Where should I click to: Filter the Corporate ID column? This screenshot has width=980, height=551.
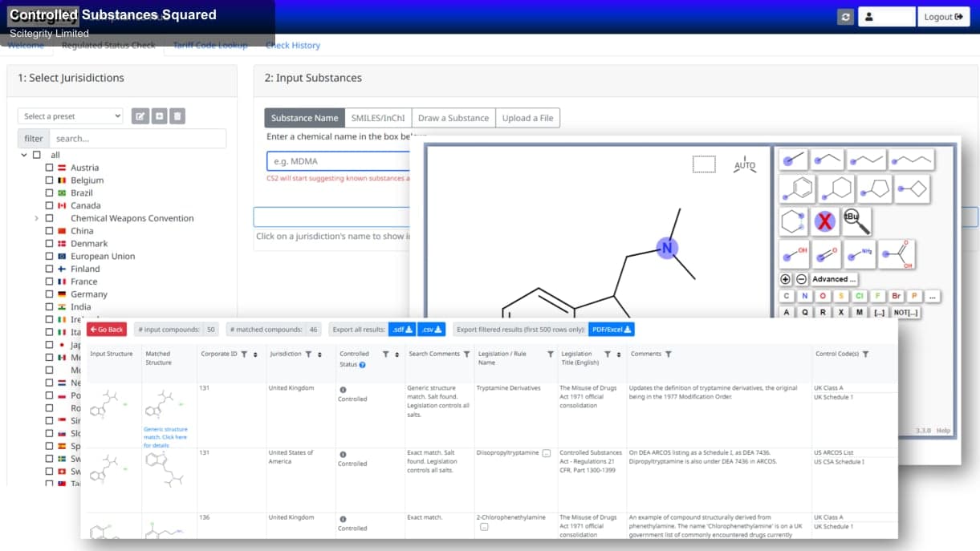pos(244,354)
